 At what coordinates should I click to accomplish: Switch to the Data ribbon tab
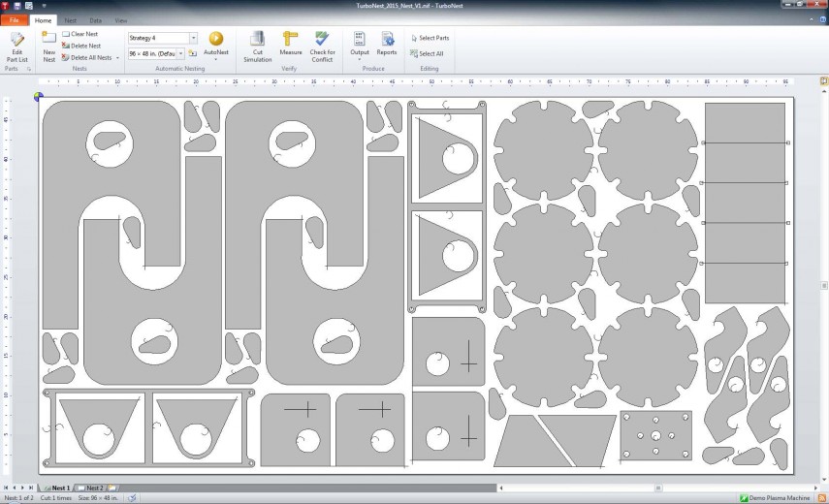click(x=95, y=19)
